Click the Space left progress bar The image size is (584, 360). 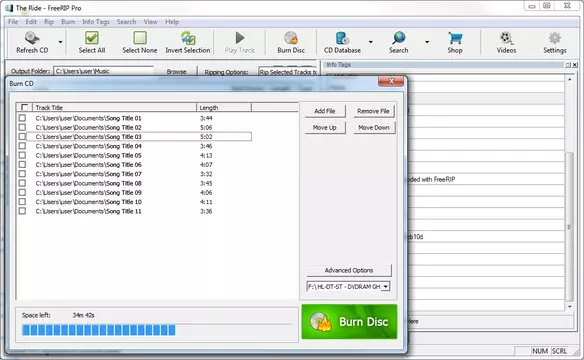157,330
